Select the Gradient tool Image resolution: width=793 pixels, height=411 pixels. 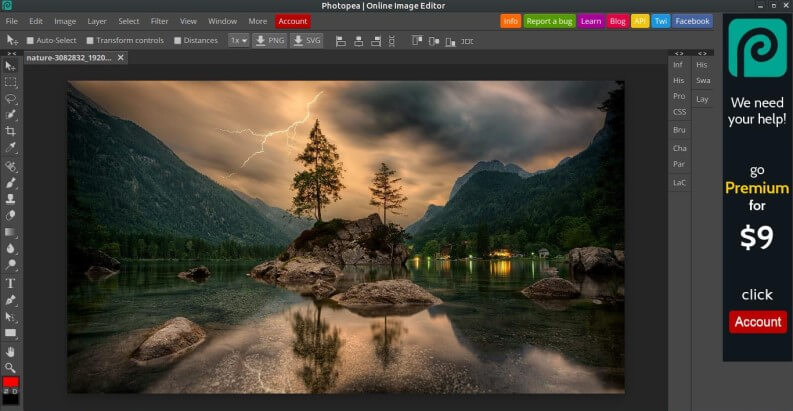[x=10, y=232]
